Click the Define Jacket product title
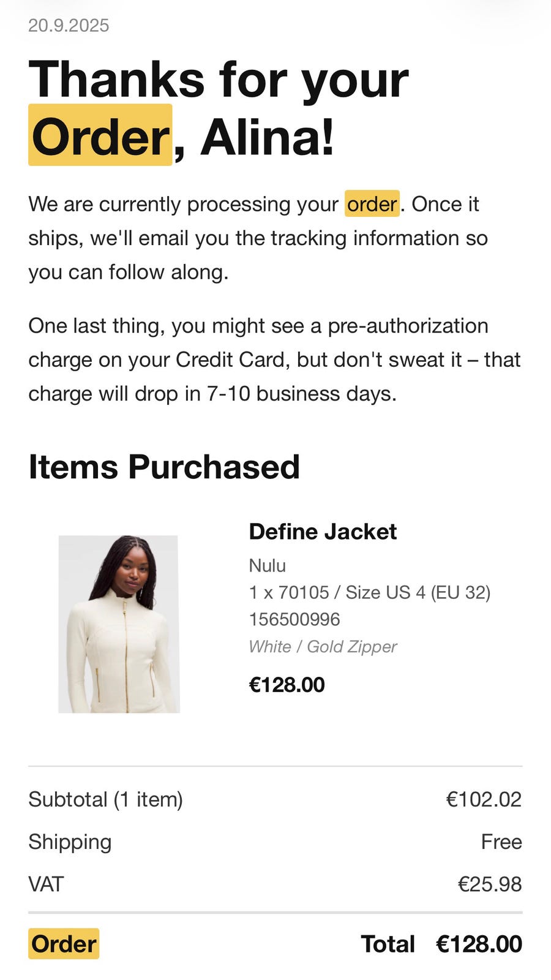This screenshot has width=551, height=980. coord(323,531)
